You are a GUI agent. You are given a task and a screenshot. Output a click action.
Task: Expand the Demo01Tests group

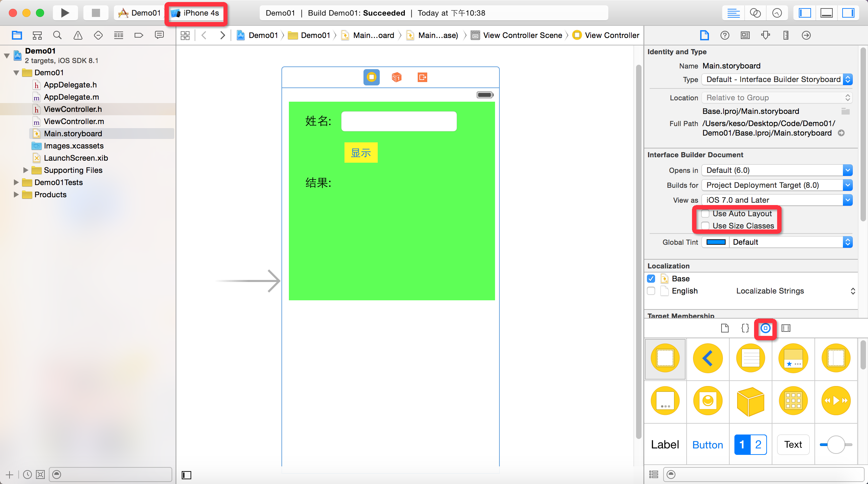click(x=16, y=182)
